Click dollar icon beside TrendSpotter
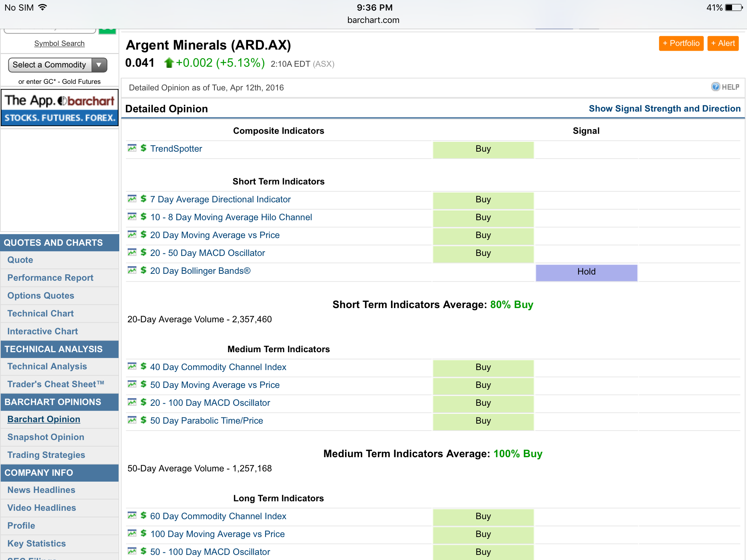747x560 pixels. pyautogui.click(x=143, y=148)
